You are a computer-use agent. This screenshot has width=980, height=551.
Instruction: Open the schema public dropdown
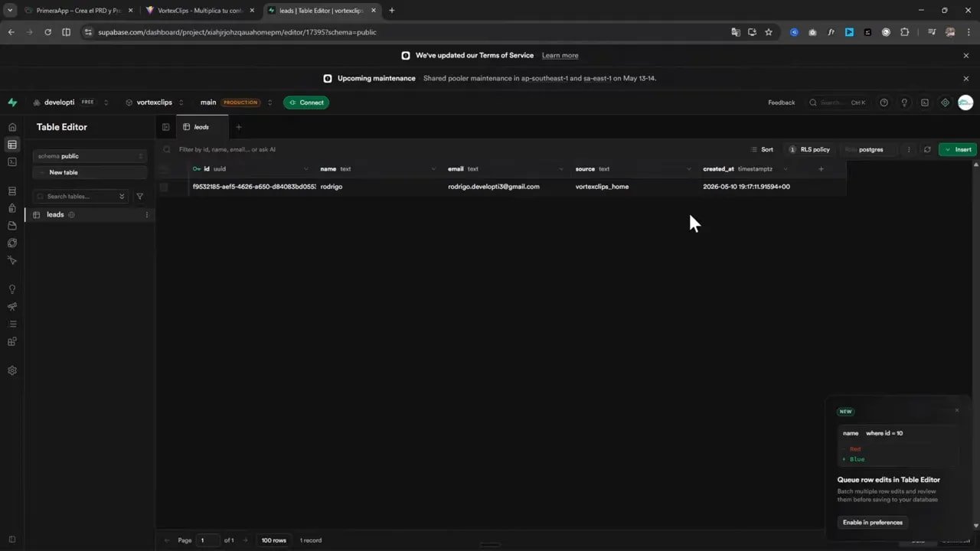90,156
